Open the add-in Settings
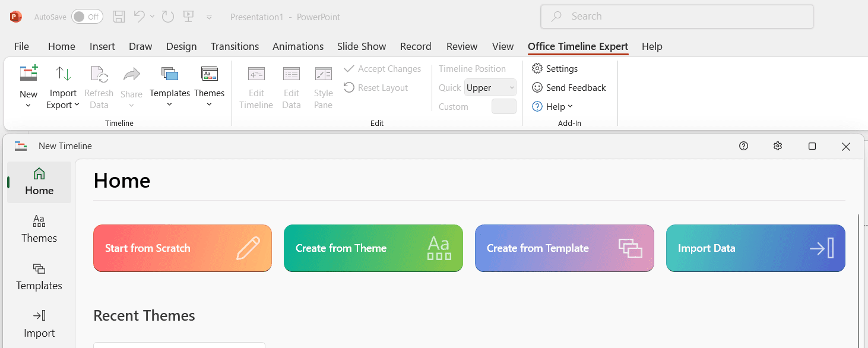Image resolution: width=868 pixels, height=348 pixels. click(555, 68)
